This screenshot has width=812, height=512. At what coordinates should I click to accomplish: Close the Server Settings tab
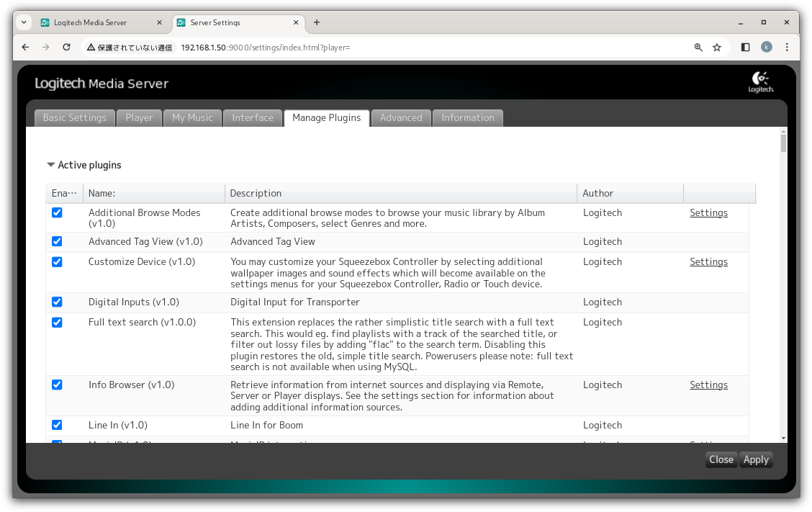tap(296, 22)
